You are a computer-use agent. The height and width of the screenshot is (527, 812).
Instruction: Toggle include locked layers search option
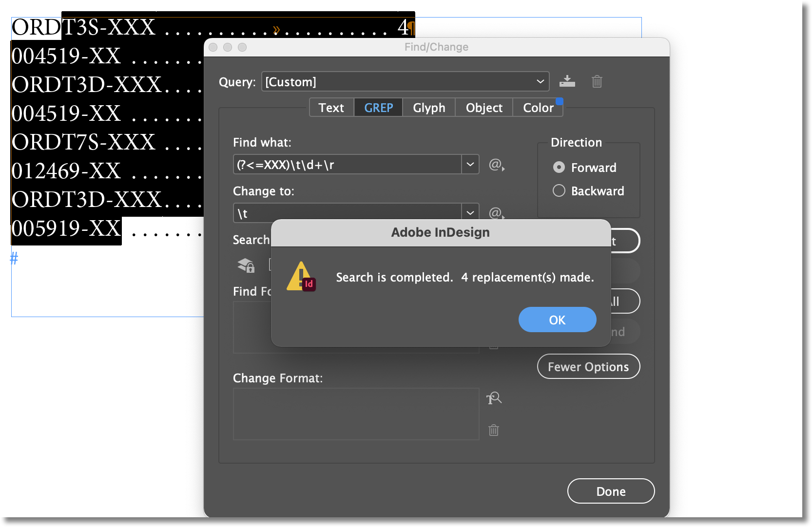coord(246,266)
